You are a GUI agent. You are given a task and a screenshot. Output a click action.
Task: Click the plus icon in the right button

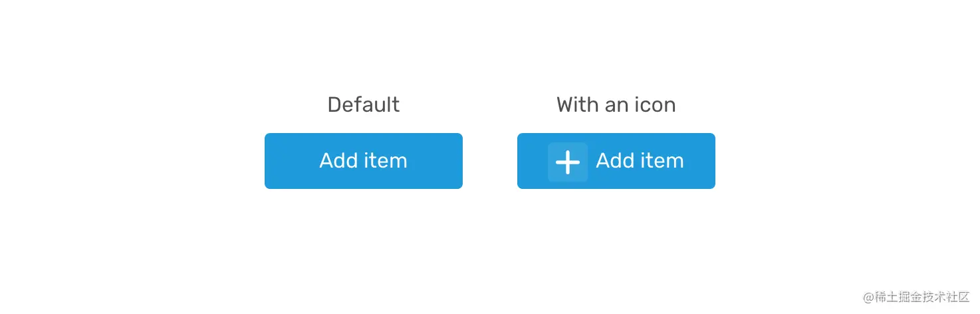click(568, 162)
